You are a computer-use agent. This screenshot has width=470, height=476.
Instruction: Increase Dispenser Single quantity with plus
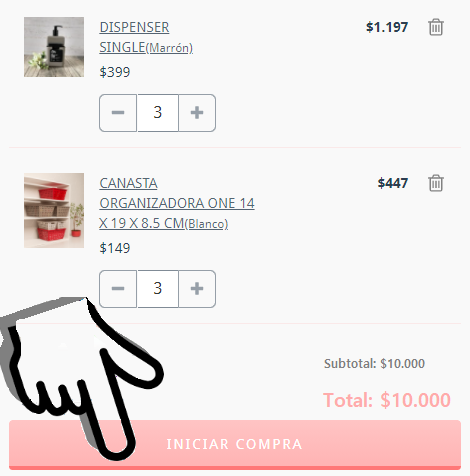click(x=197, y=113)
